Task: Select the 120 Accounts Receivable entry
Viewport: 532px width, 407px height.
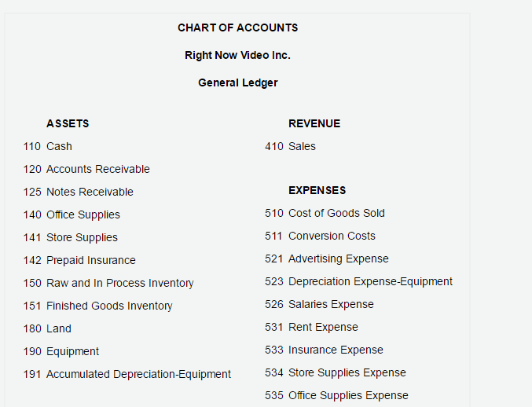Action: coord(86,169)
